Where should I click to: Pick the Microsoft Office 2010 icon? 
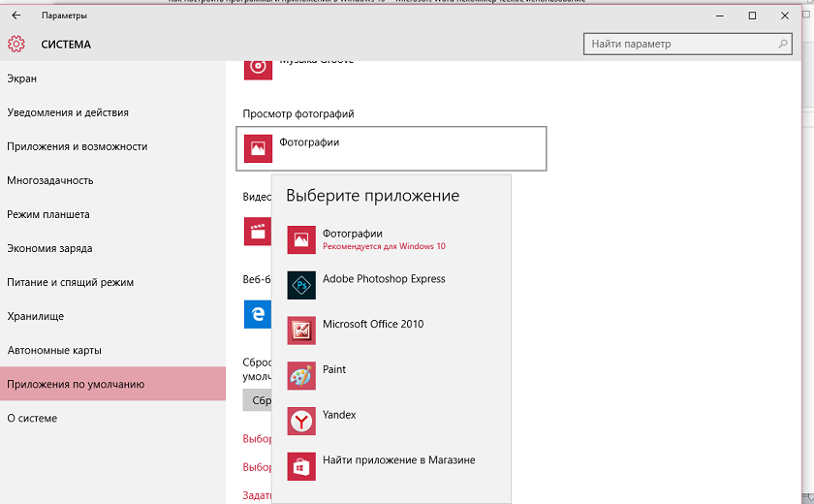coord(301,331)
